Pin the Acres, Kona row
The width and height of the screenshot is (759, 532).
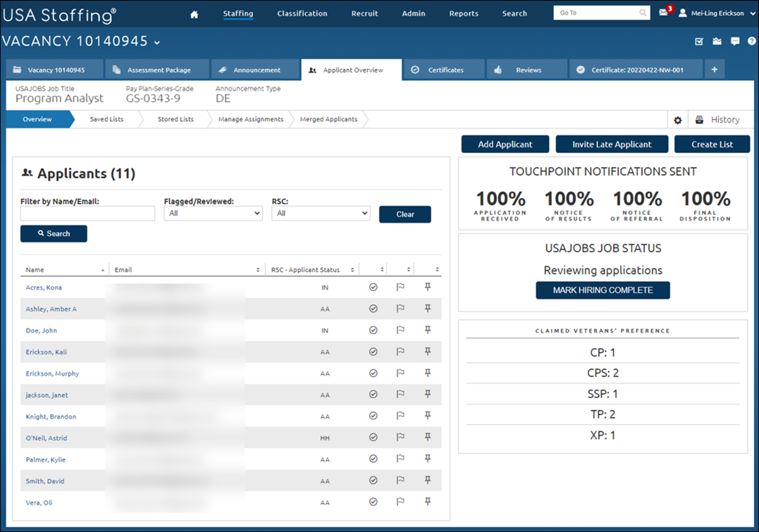click(428, 287)
